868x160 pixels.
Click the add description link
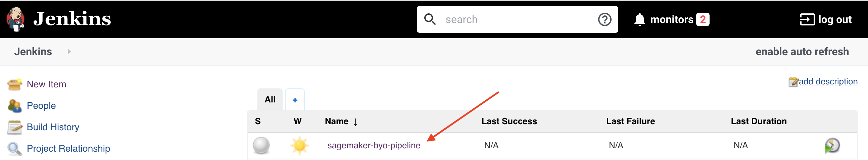[828, 82]
